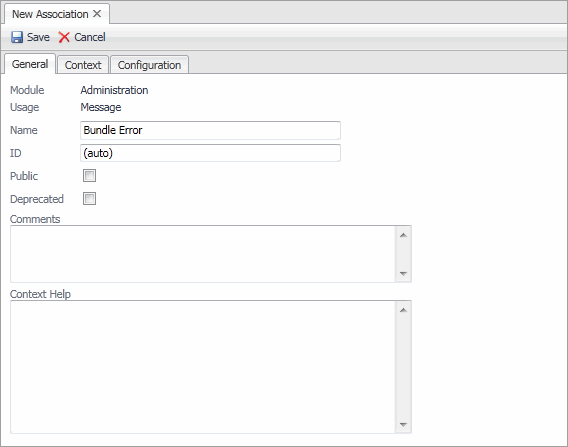Click the Save button label
The width and height of the screenshot is (568, 447).
(38, 37)
